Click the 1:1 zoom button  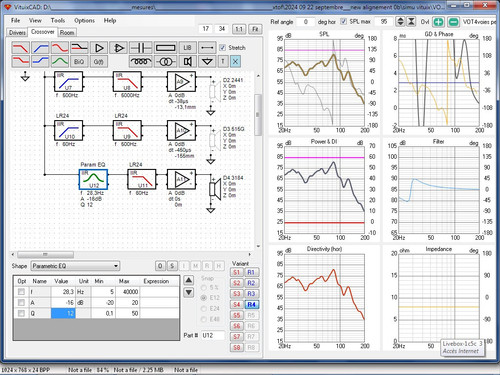tap(239, 29)
